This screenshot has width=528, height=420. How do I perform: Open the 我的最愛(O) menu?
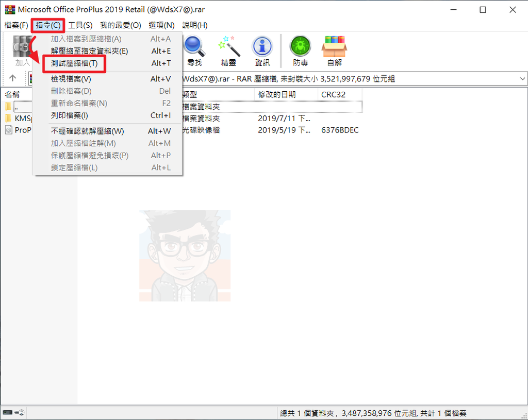tap(121, 25)
